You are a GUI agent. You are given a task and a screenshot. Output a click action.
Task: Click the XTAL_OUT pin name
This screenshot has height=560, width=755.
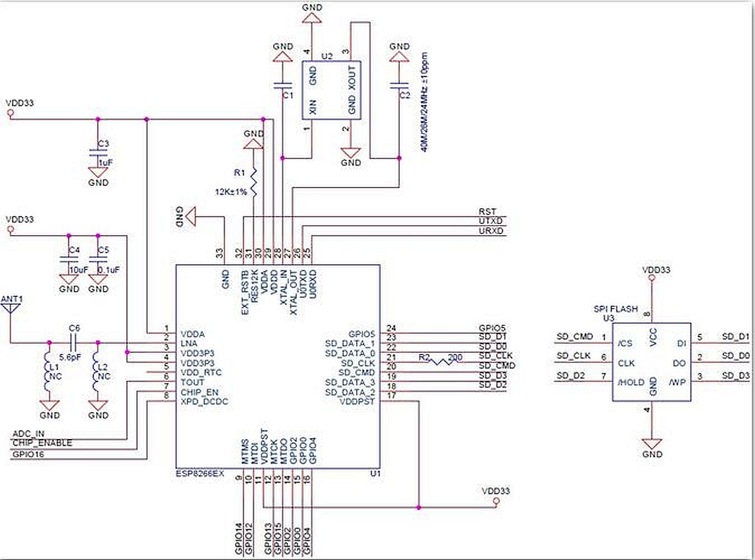coord(294,292)
